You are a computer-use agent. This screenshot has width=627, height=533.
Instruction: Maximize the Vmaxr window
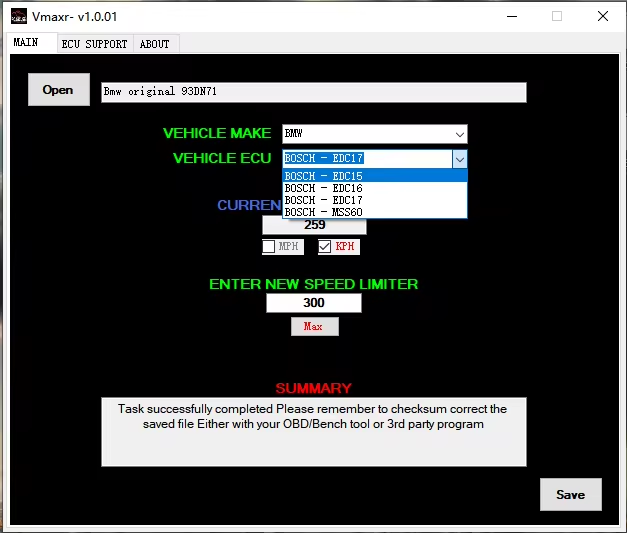[x=557, y=16]
